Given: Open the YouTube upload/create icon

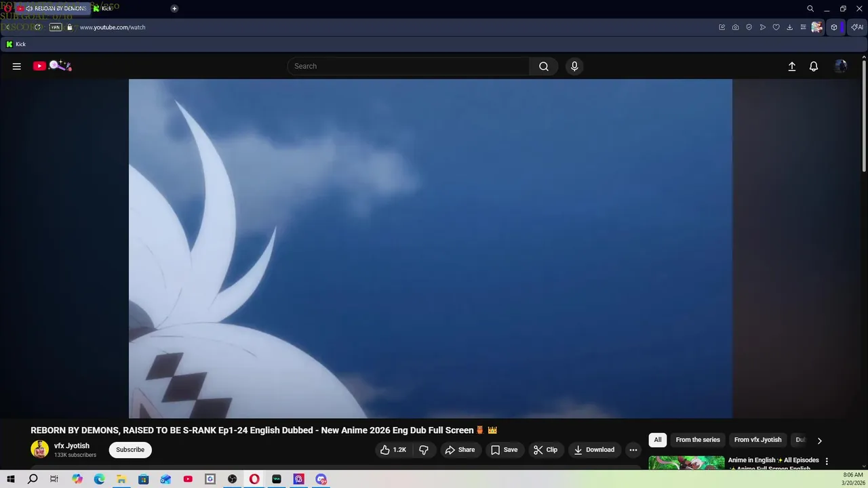Looking at the screenshot, I should tap(791, 66).
